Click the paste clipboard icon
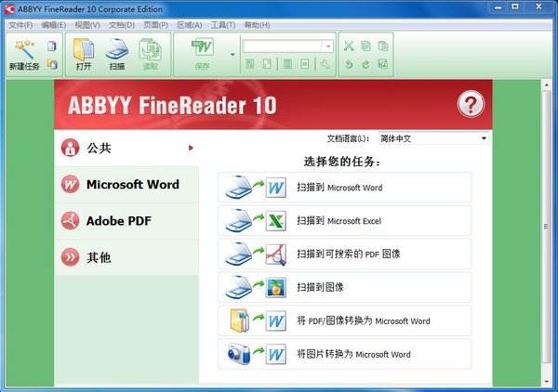This screenshot has height=392, width=558. 383,46
